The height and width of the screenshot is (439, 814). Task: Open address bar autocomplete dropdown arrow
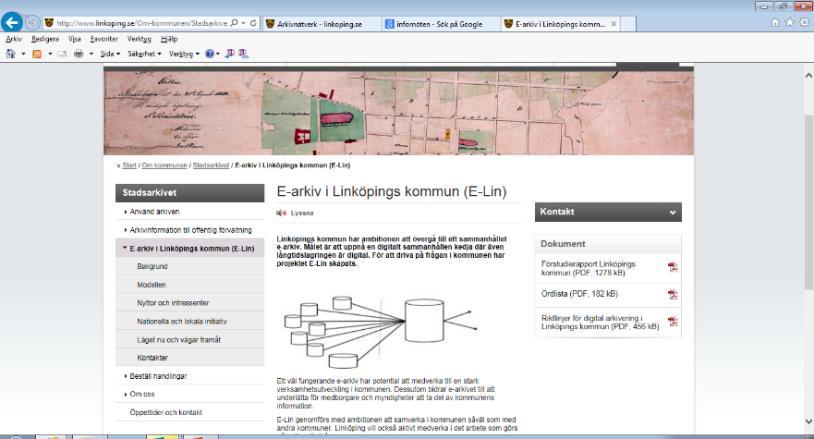pyautogui.click(x=243, y=23)
